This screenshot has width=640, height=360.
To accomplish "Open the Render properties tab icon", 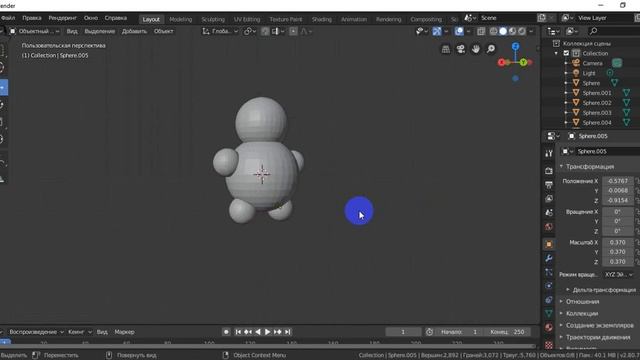I will [549, 171].
